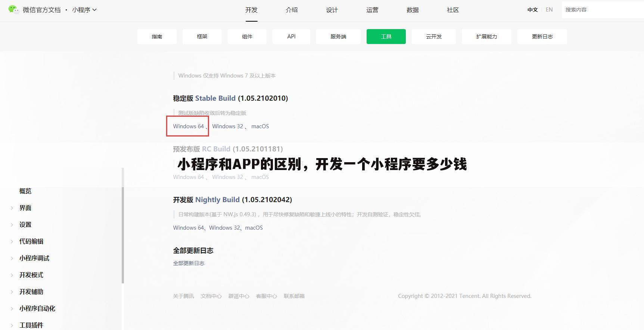The width and height of the screenshot is (644, 330).
Task: Open the 辟谣中心 footer link
Action: 239,296
